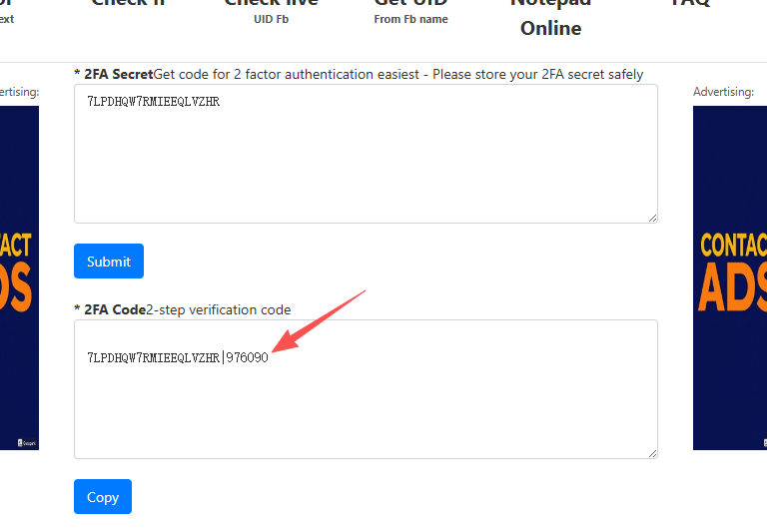Click the resize grip of 2FA Secret box

pos(652,218)
